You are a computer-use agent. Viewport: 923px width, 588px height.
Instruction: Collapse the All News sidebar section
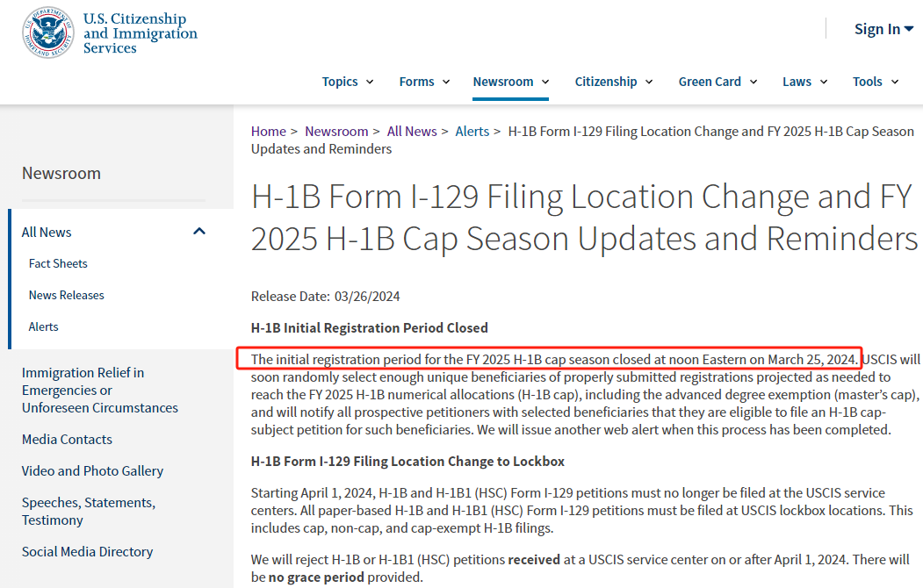coord(199,232)
